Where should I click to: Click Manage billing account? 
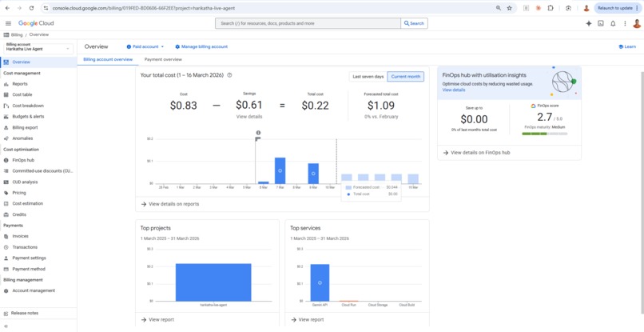[x=201, y=47]
